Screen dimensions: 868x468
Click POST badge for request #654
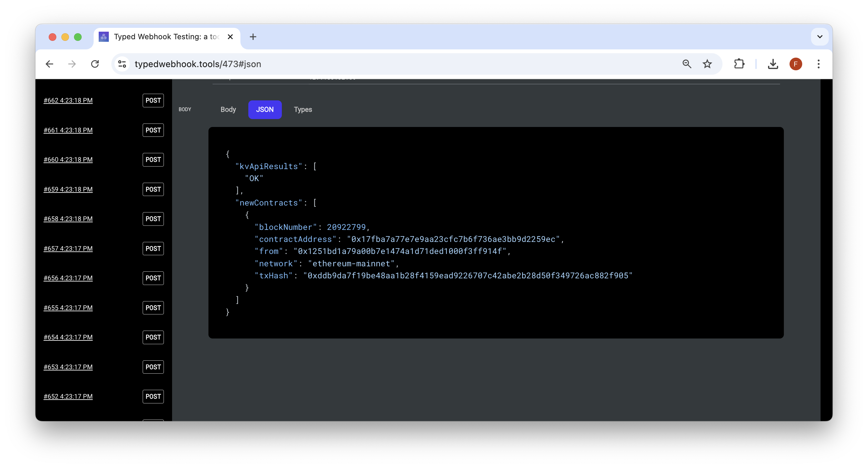tap(153, 337)
